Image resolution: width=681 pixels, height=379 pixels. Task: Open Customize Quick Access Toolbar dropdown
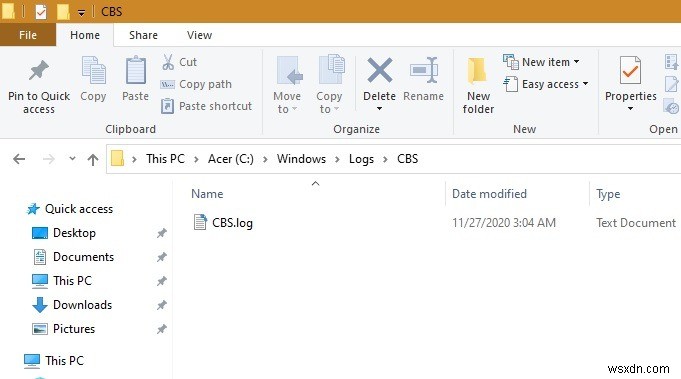tap(81, 13)
